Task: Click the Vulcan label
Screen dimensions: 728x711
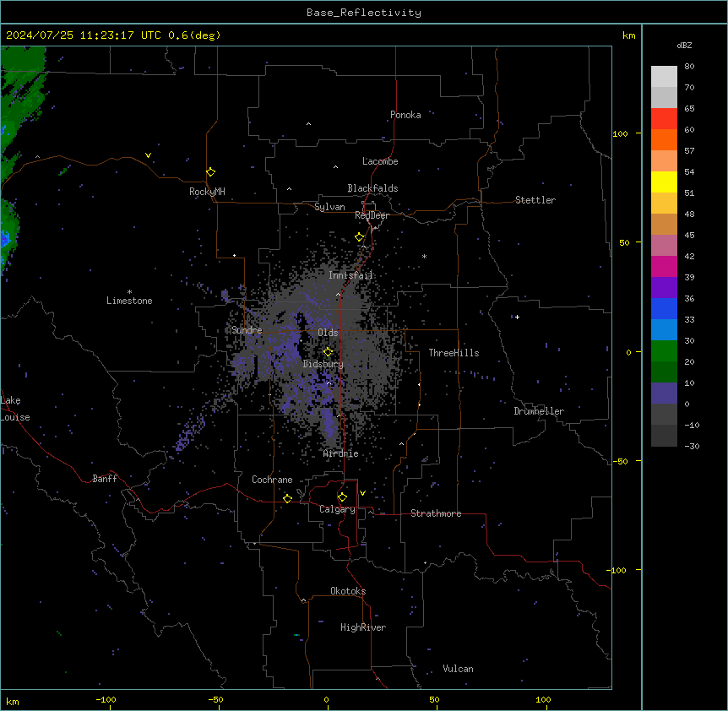Action: pos(459,669)
